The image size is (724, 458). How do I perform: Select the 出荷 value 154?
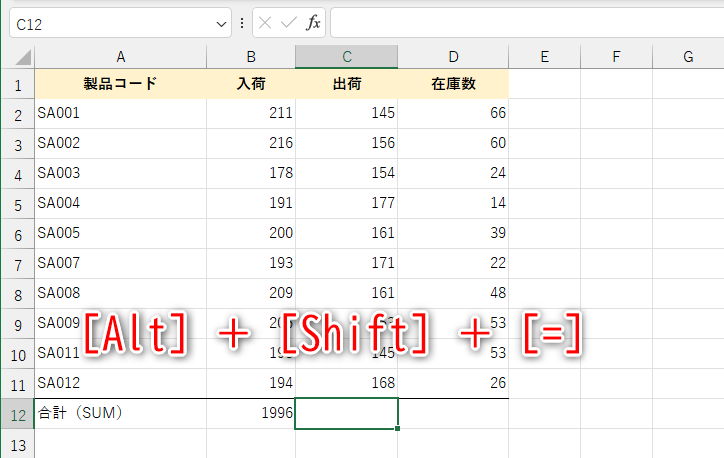point(347,174)
